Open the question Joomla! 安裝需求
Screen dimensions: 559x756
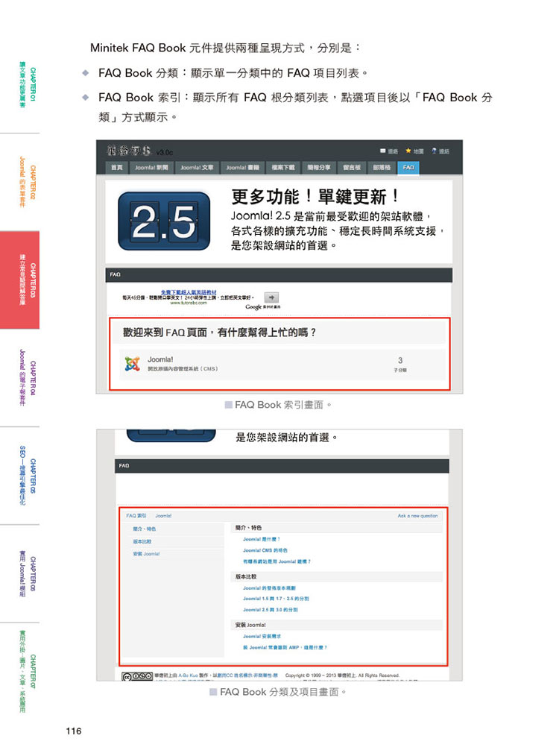click(262, 637)
